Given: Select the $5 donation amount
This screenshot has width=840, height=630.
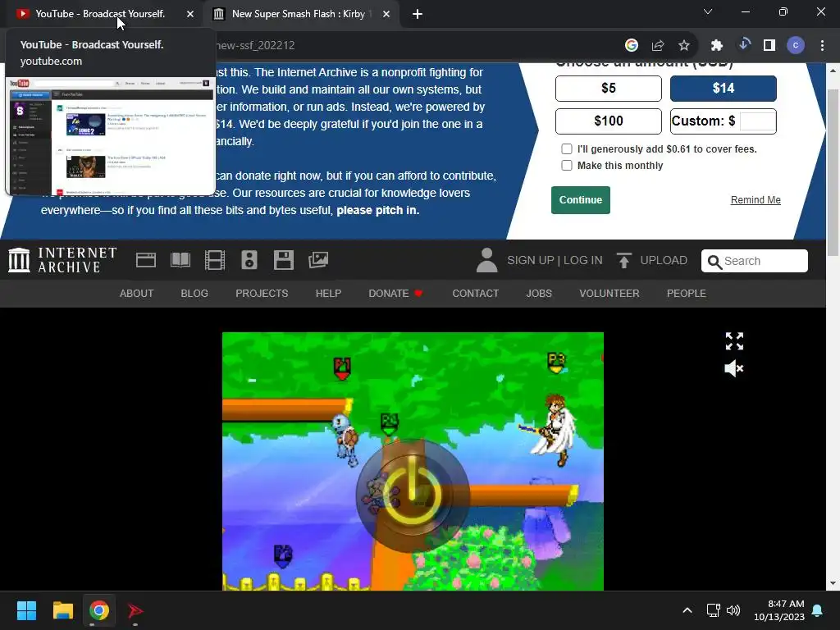Looking at the screenshot, I should click(609, 89).
